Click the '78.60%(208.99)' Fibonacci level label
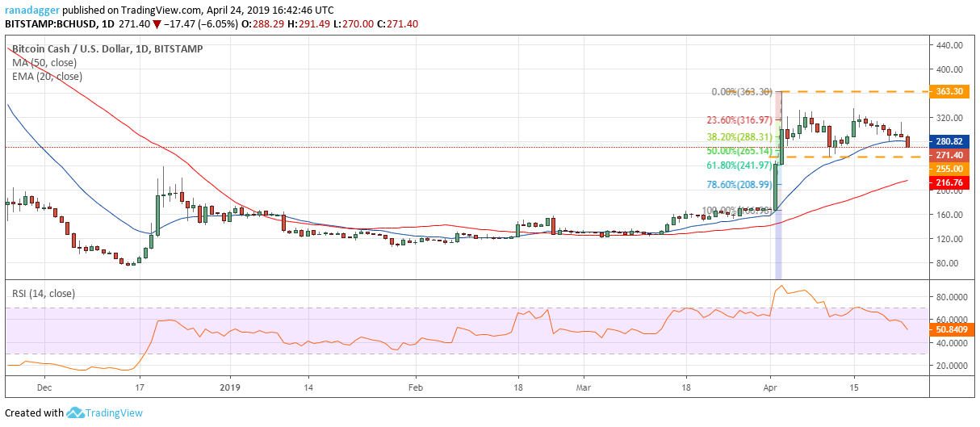The height and width of the screenshot is (427, 980). coord(738,185)
